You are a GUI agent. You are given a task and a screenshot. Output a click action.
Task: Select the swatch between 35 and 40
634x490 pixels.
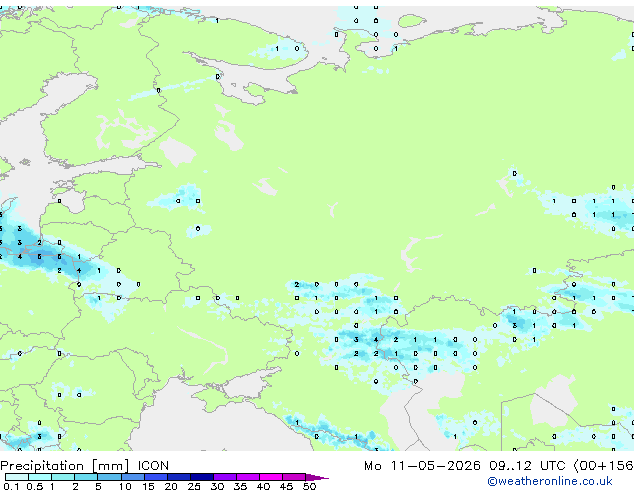coord(248,477)
